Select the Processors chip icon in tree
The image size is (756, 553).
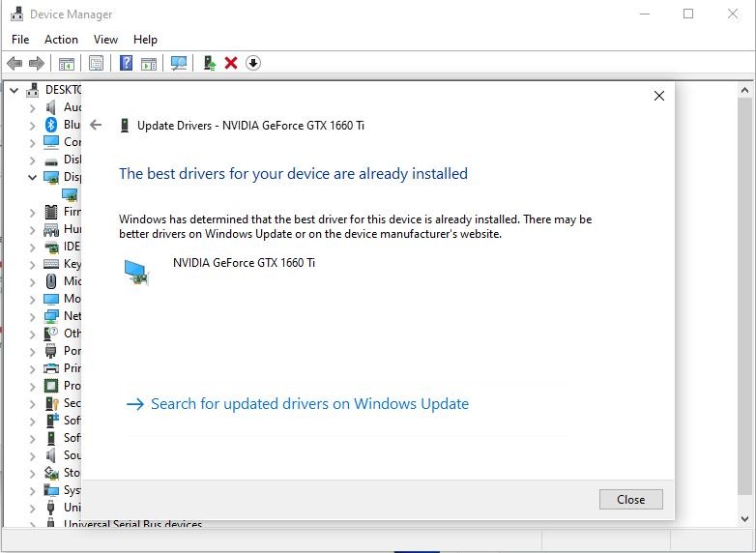tap(51, 386)
